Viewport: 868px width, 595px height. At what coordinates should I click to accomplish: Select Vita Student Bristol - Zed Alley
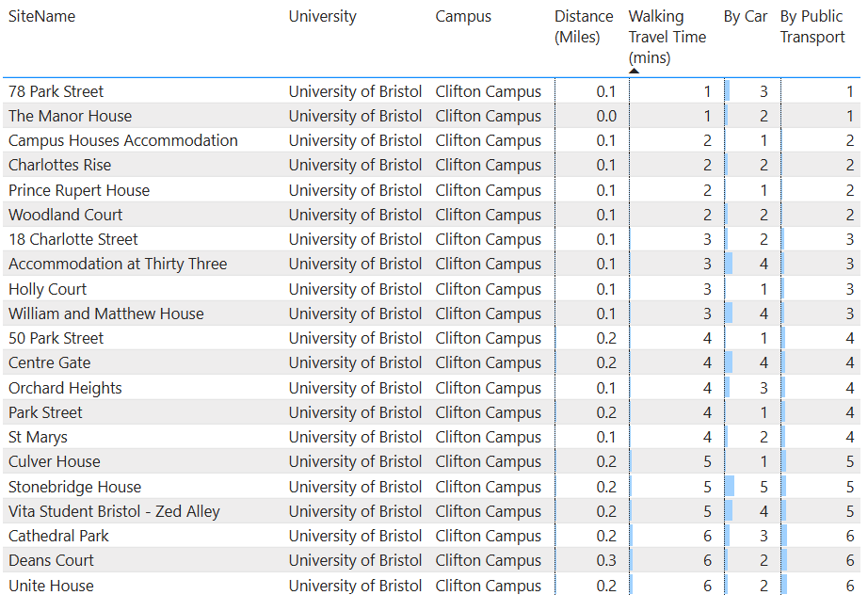pyautogui.click(x=114, y=511)
